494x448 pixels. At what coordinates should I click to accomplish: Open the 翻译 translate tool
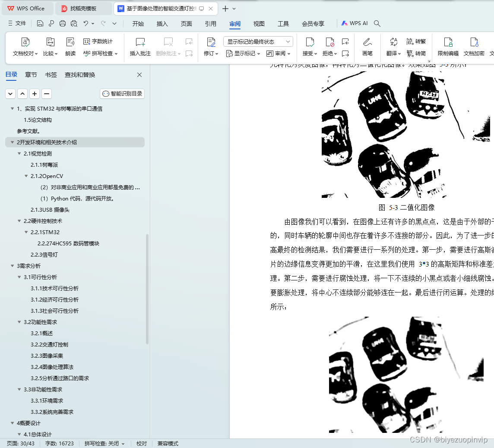click(x=393, y=47)
